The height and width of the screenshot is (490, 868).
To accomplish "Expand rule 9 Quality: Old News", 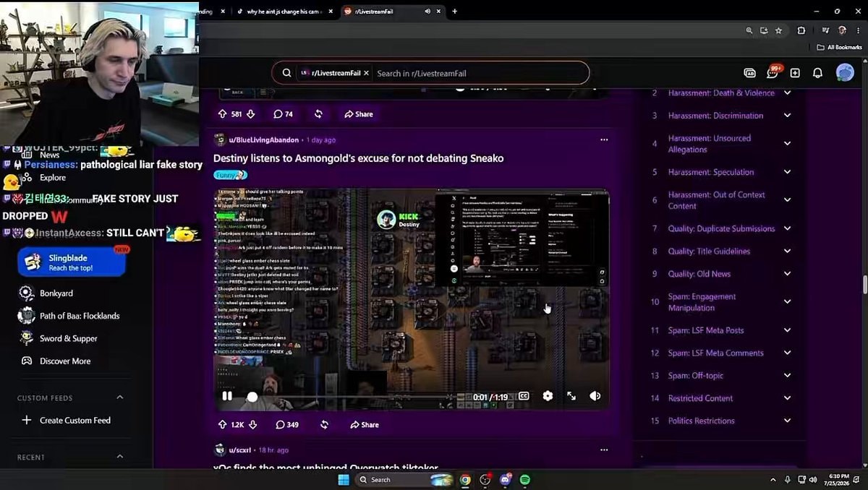I will [x=787, y=274].
